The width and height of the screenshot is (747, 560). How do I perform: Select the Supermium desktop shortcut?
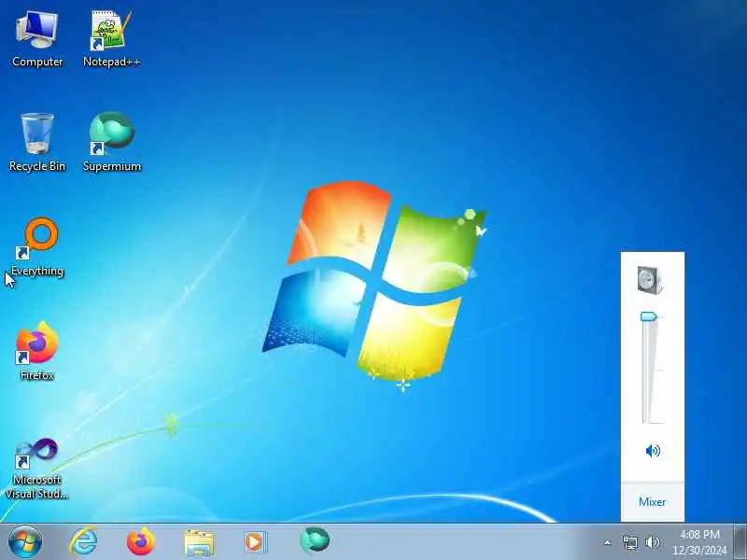pos(112,142)
